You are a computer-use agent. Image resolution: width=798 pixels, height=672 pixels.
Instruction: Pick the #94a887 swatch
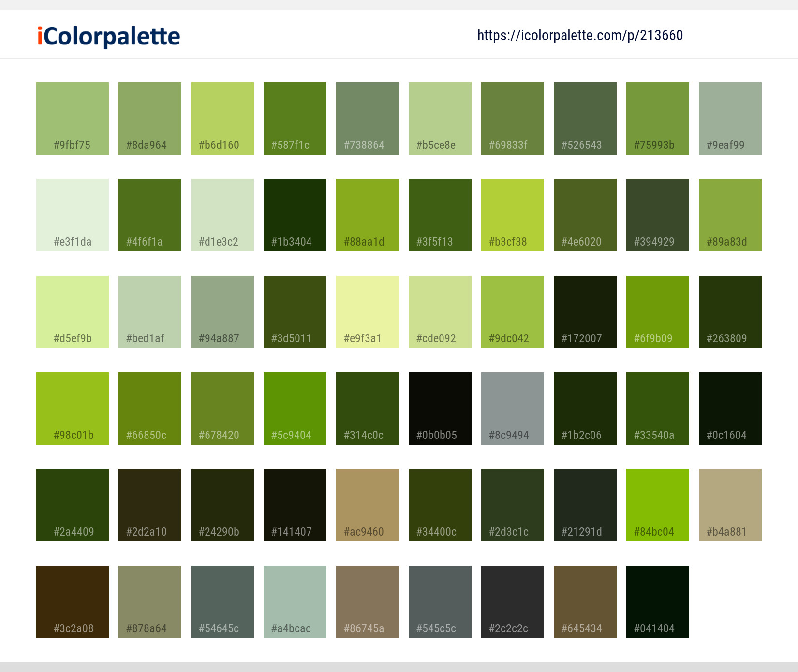point(222,312)
